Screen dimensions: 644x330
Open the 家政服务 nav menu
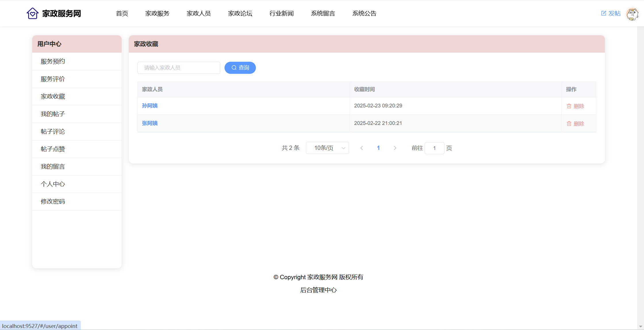[x=157, y=13]
